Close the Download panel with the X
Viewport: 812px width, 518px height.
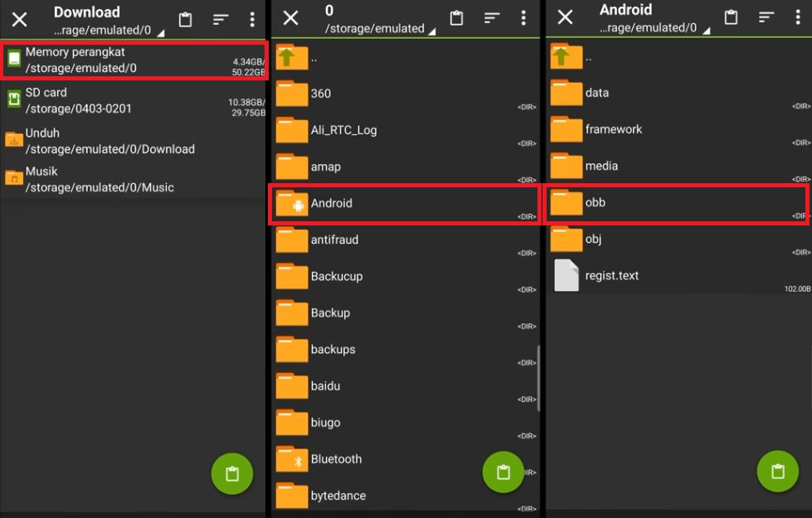19,19
